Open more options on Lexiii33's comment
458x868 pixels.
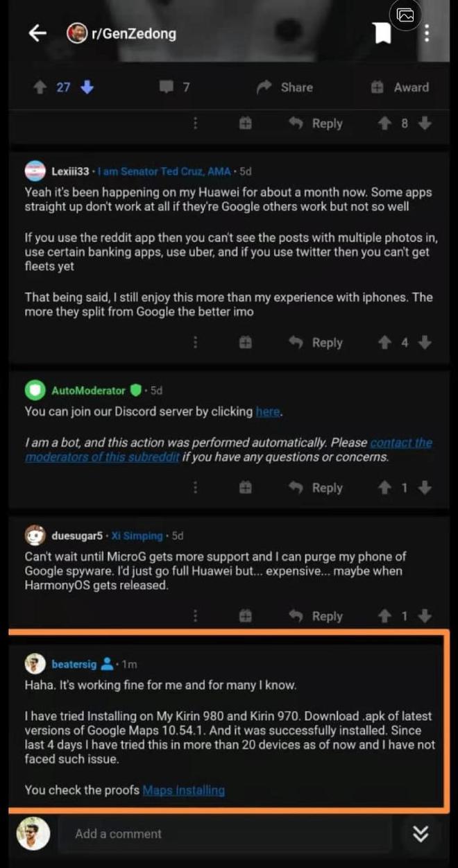point(196,343)
